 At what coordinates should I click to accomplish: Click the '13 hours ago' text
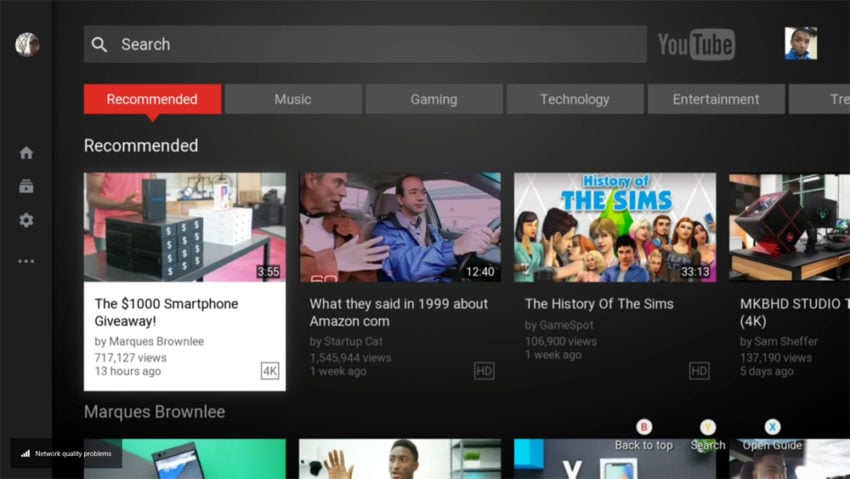127,371
